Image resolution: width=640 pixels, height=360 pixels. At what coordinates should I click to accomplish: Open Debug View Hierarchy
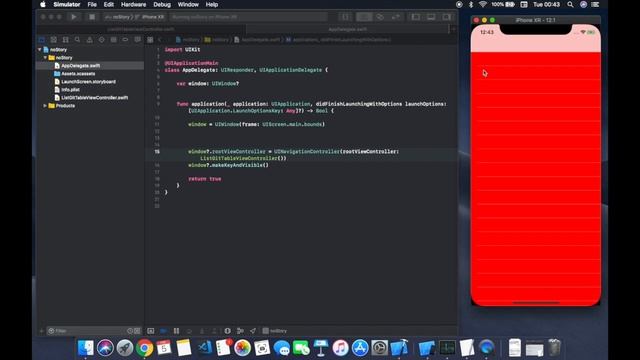click(x=227, y=331)
